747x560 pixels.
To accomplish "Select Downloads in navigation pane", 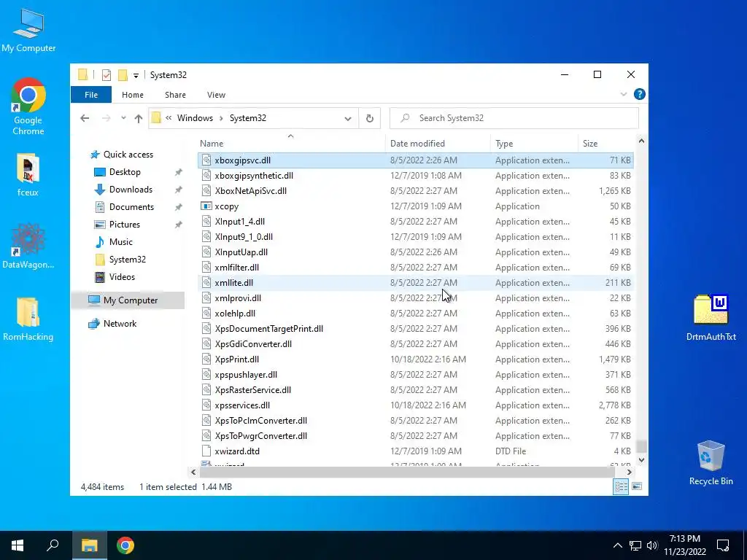I will pyautogui.click(x=131, y=190).
